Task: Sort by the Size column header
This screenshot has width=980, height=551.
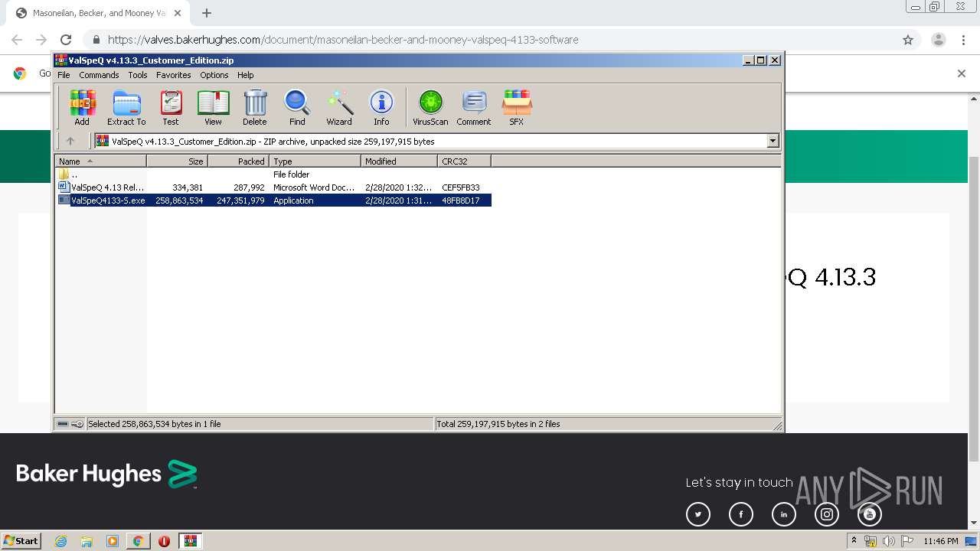Action: coord(177,161)
